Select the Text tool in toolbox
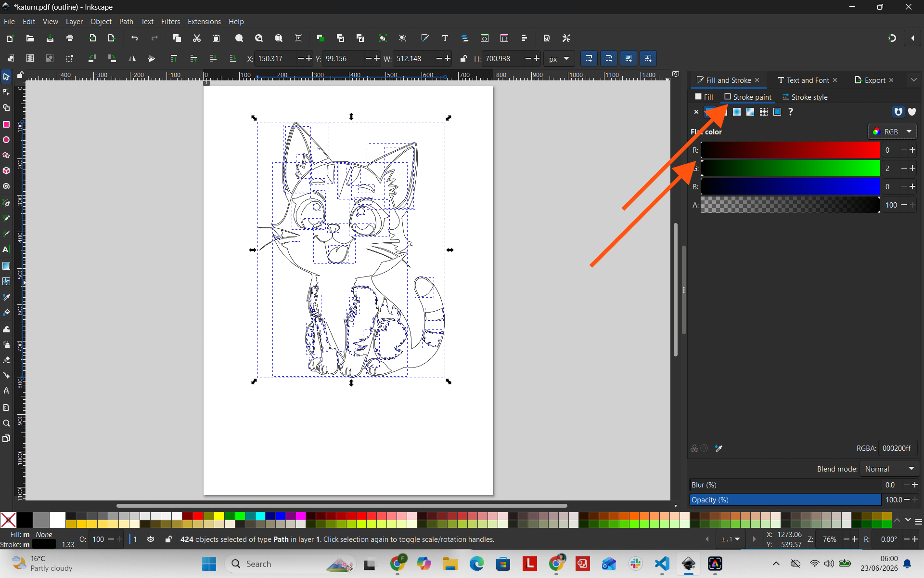The width and height of the screenshot is (924, 578). tap(6, 250)
